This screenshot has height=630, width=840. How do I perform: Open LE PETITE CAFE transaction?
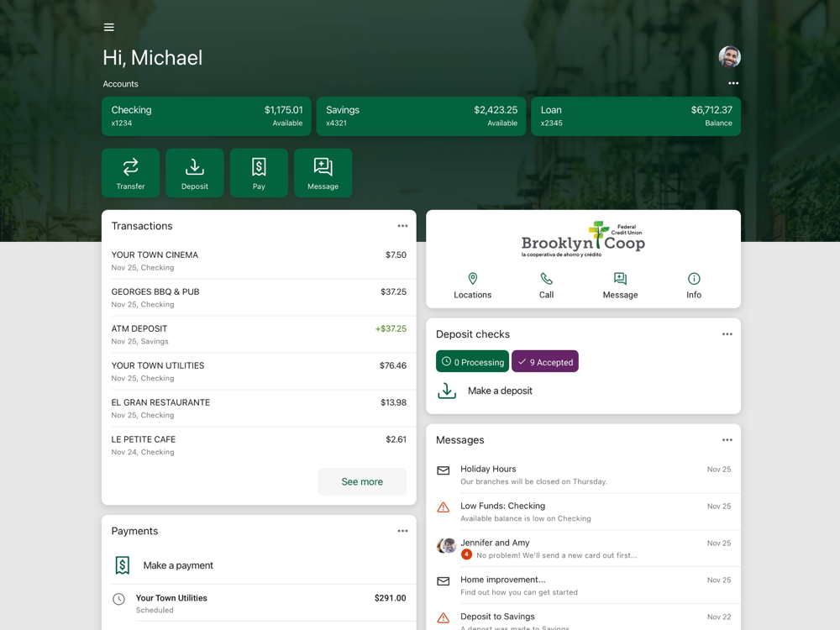click(259, 446)
